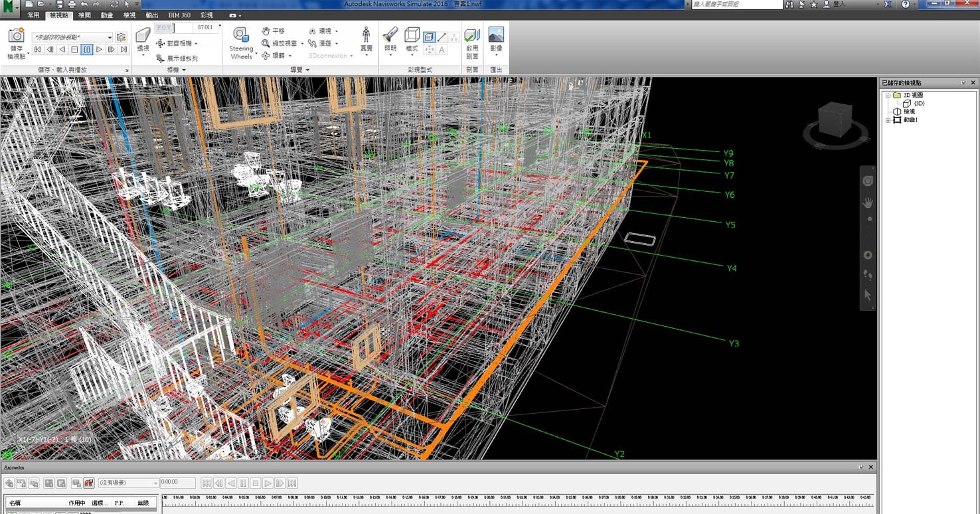
Task: Switch to the BIM 360 ribbon tab
Action: tap(179, 15)
